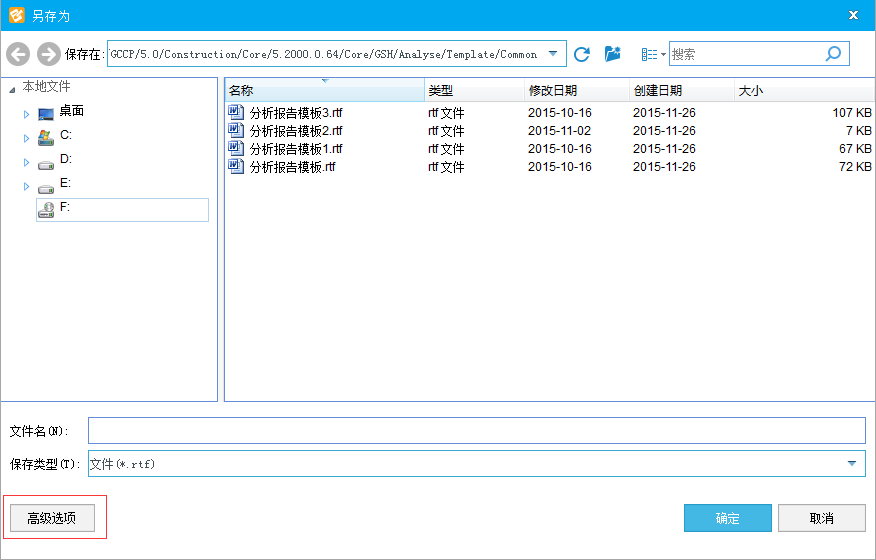The height and width of the screenshot is (560, 876).
Task: Click the Forward navigation arrow
Action: pos(48,54)
